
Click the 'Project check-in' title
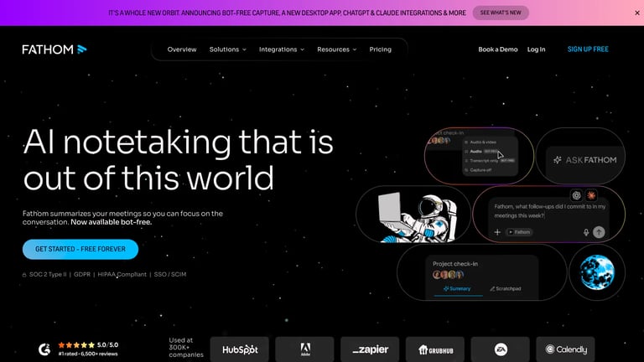coord(455,264)
